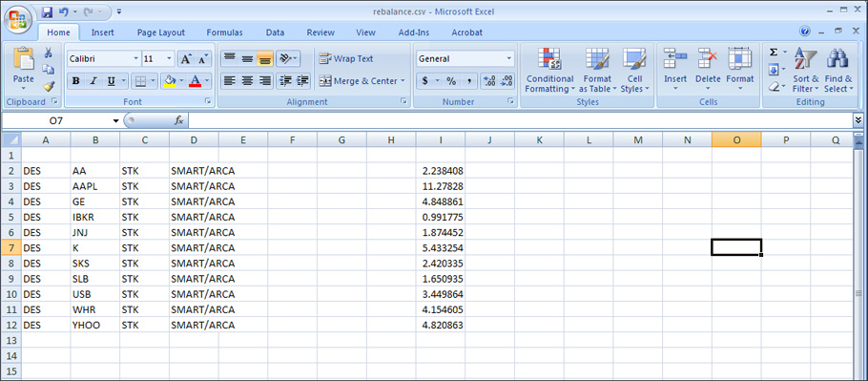Screen dimensions: 868x381
Task: Align text to the top
Action: (x=229, y=58)
